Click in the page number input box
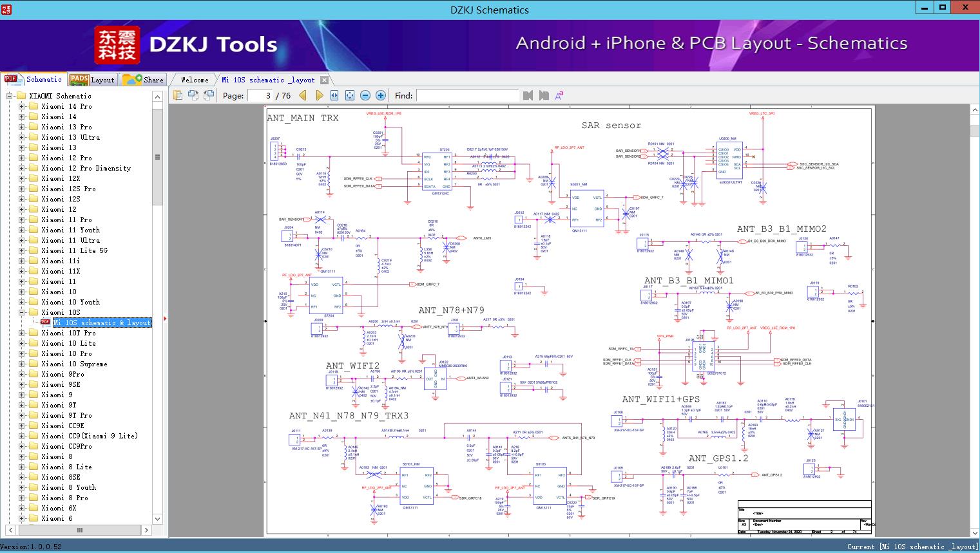The image size is (980, 553). point(261,95)
